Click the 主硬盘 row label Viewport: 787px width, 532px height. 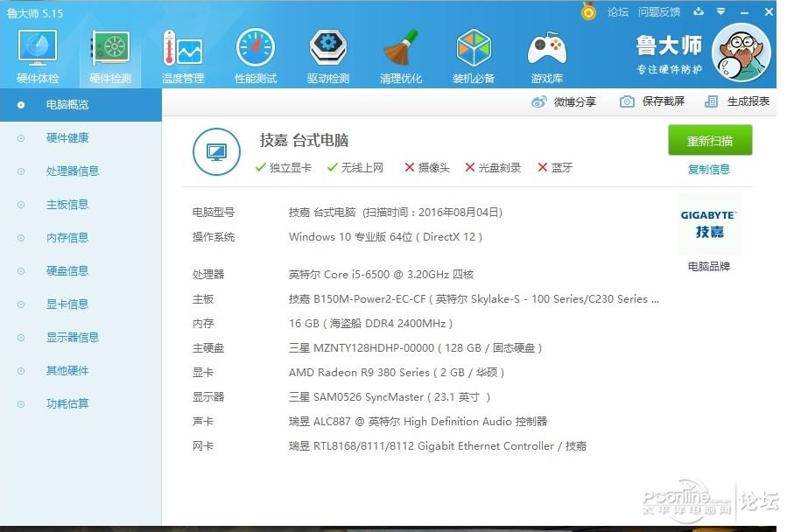tap(208, 348)
